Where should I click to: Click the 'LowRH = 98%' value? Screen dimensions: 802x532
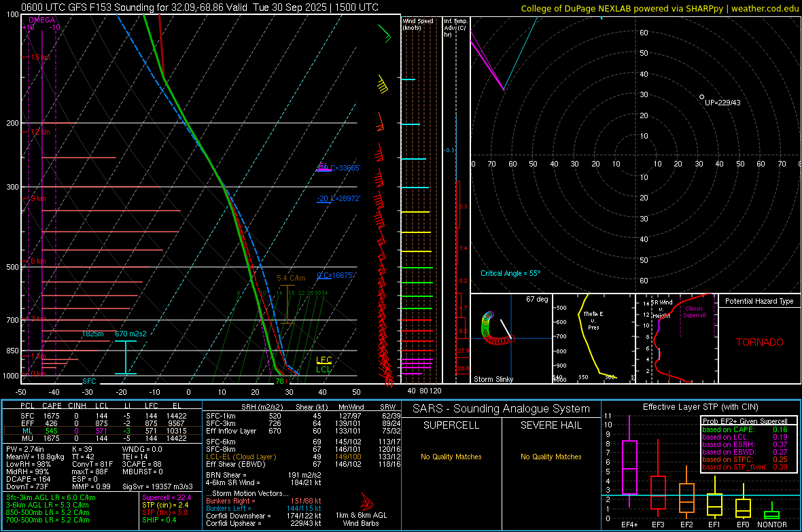(x=28, y=464)
